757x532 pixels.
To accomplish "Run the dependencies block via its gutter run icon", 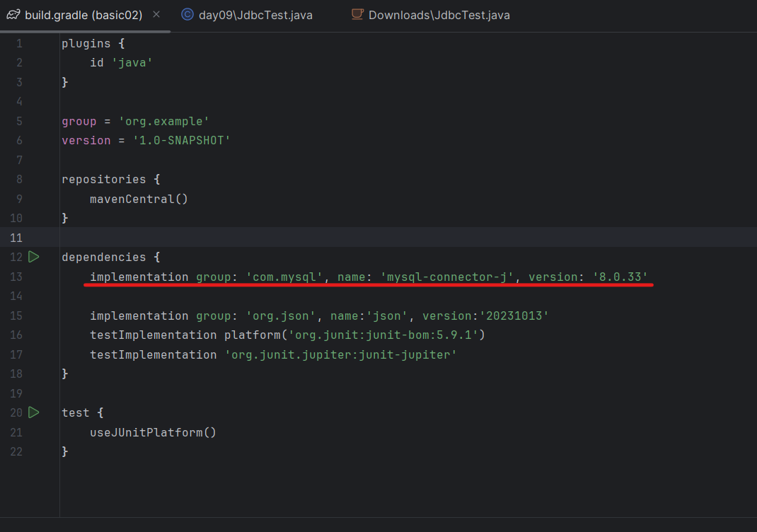I will coord(33,257).
